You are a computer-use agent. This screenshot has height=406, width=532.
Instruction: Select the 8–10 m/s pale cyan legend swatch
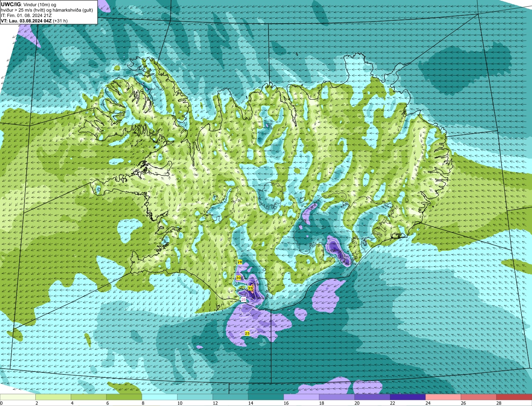point(160,397)
